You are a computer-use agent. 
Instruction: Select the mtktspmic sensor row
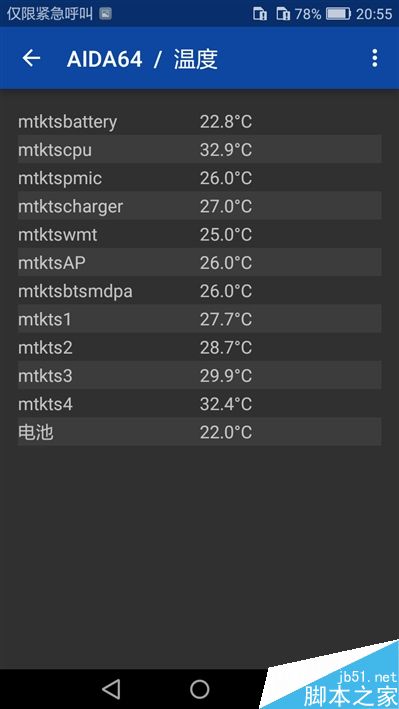[200, 178]
